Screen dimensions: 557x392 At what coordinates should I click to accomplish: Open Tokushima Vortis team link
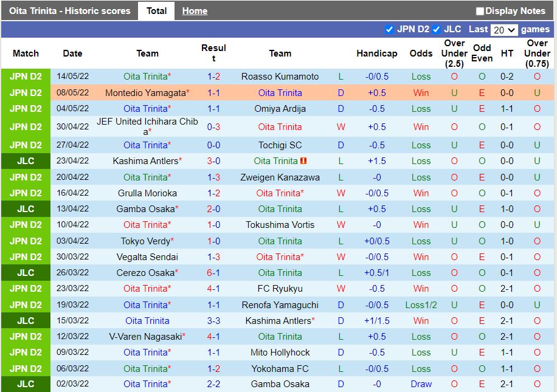[280, 225]
